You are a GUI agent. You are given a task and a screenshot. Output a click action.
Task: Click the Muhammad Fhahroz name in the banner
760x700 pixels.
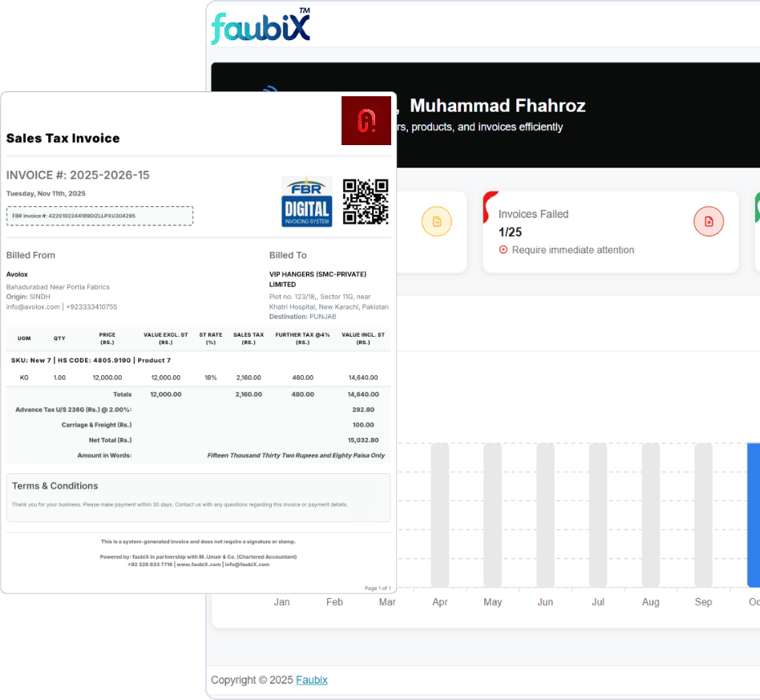(x=497, y=106)
